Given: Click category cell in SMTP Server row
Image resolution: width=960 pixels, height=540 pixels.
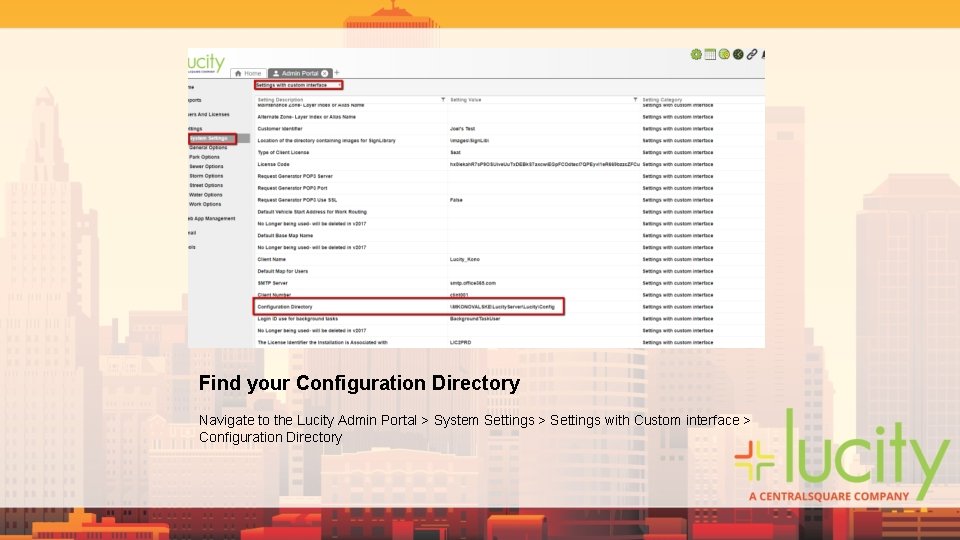Looking at the screenshot, I should point(678,283).
